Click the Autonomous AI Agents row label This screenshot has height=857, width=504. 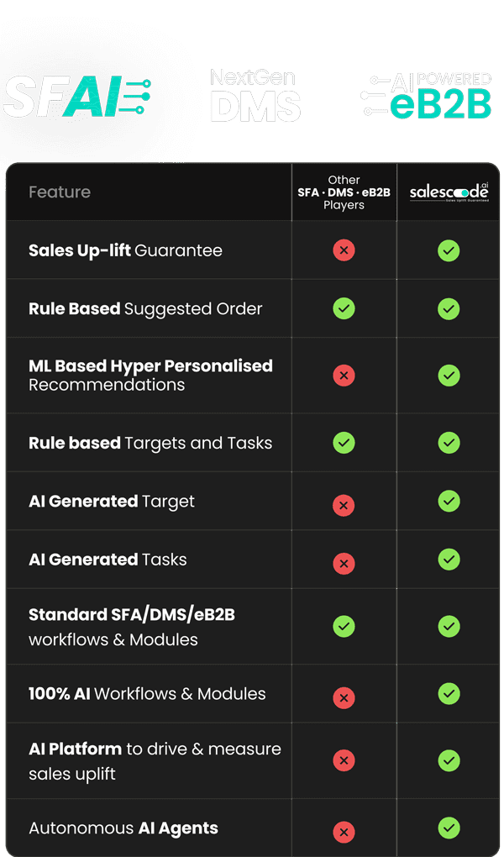tap(123, 828)
